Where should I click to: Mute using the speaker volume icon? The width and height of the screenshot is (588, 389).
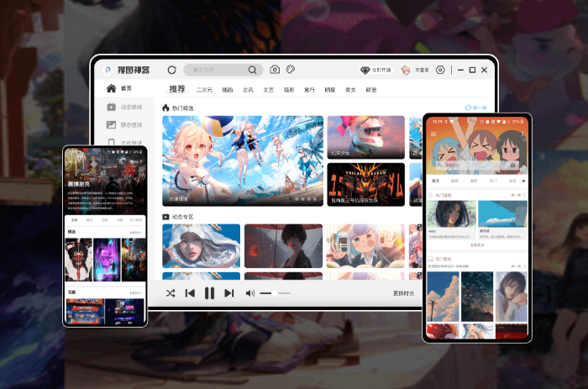coord(250,293)
